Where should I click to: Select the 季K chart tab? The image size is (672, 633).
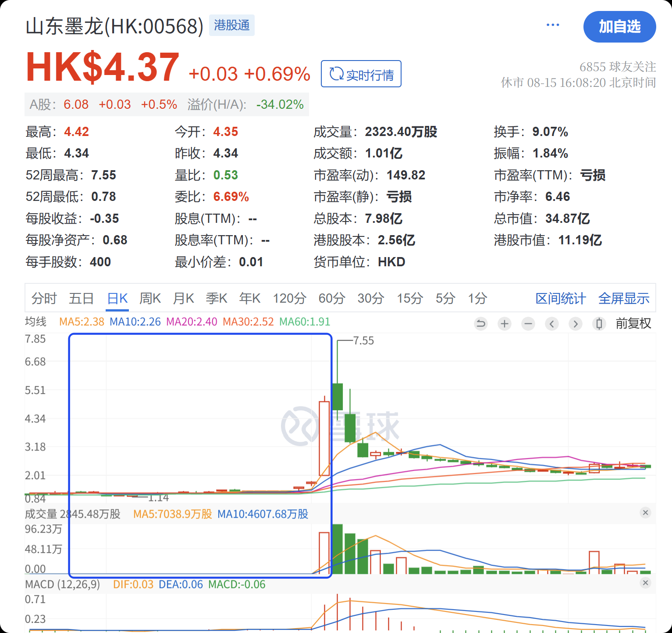(217, 299)
